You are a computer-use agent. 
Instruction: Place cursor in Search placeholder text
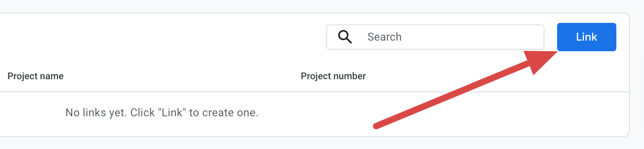click(x=384, y=37)
